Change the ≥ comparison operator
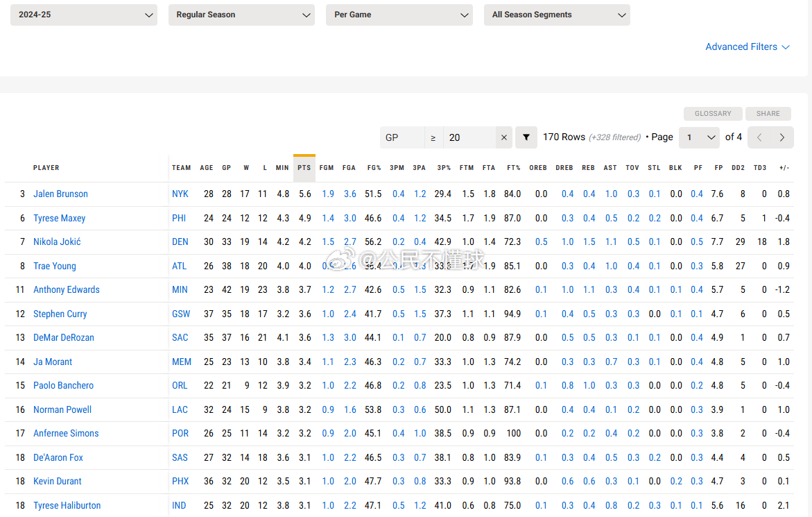812x517 pixels. 433,137
